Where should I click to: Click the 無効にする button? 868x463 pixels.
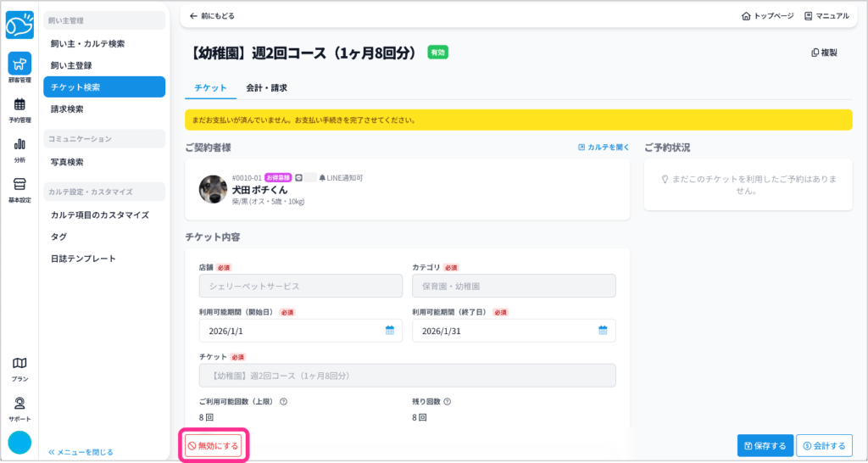[214, 445]
